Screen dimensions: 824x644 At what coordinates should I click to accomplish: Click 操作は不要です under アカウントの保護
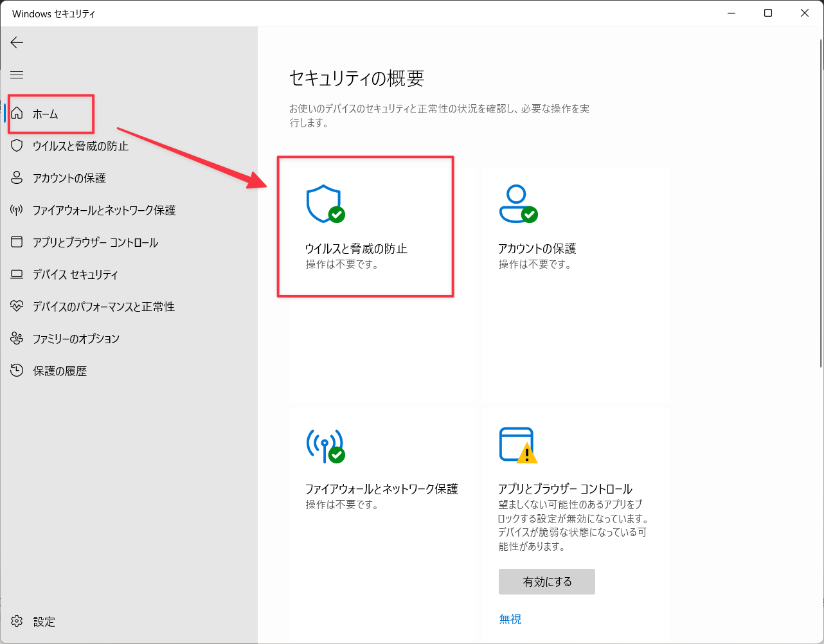(535, 264)
